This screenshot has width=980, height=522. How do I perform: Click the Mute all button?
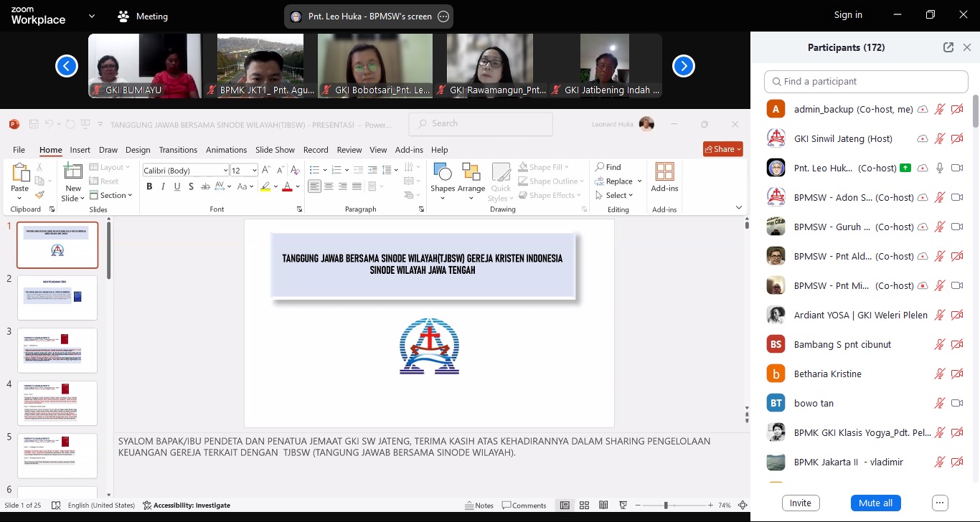[875, 503]
